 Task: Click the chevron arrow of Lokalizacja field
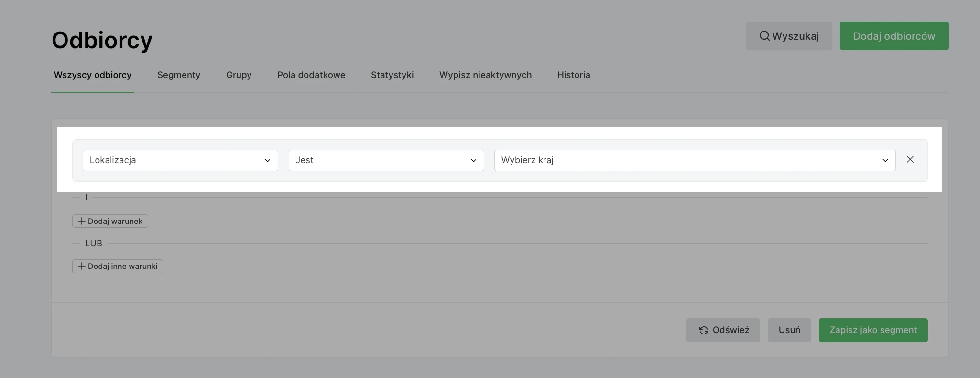pyautogui.click(x=268, y=160)
